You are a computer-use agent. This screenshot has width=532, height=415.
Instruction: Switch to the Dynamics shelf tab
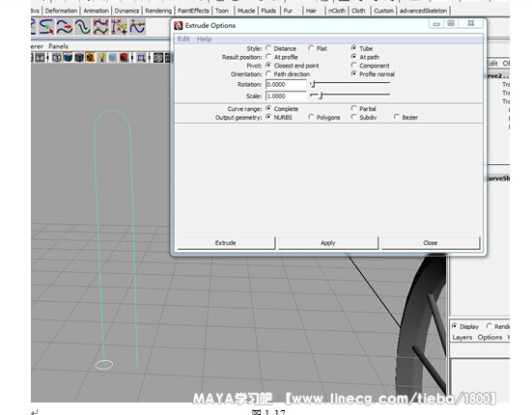click(x=126, y=11)
